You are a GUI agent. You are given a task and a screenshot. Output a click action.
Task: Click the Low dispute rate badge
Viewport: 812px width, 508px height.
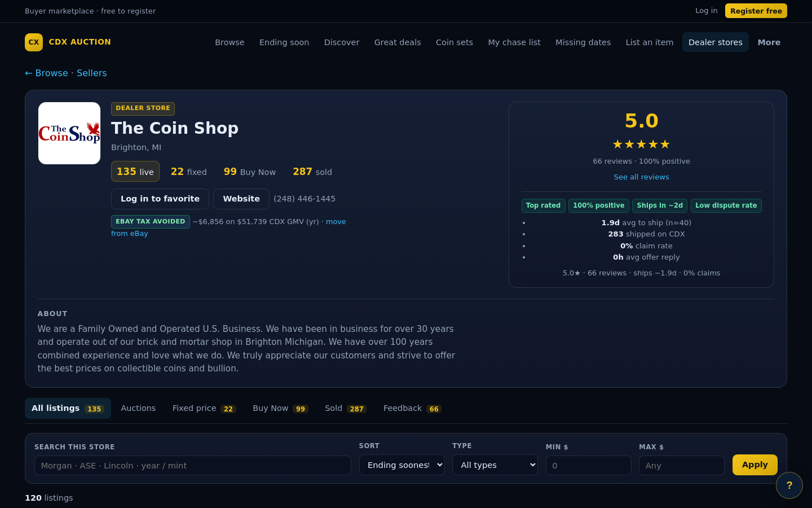pyautogui.click(x=726, y=205)
